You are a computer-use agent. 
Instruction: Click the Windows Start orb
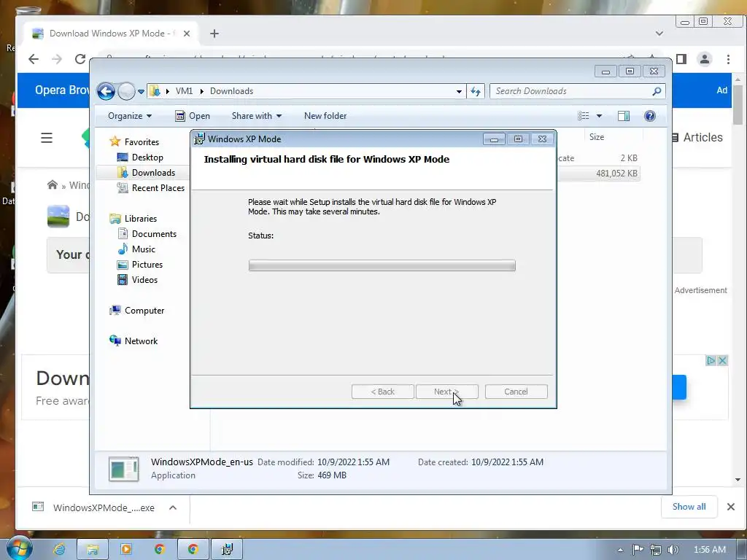pyautogui.click(x=20, y=548)
